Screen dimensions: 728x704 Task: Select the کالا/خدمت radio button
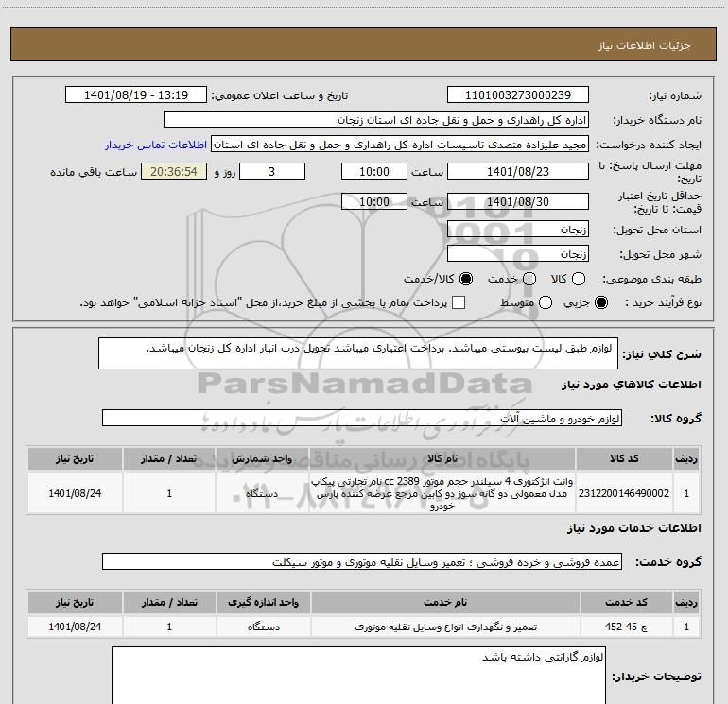(x=466, y=279)
